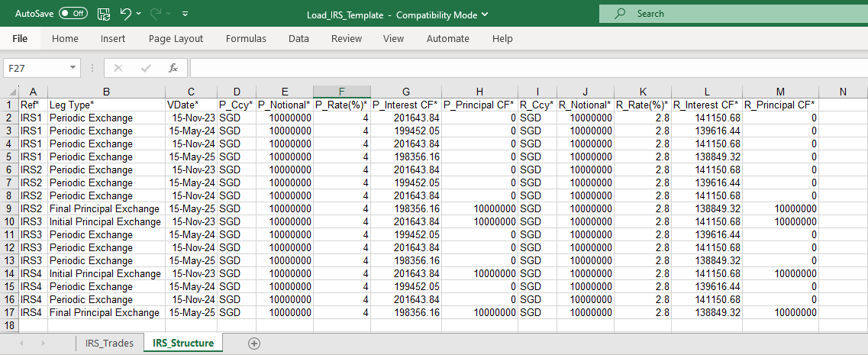Click the Cancel X icon in formula bar
This screenshot has height=355, width=868.
[x=118, y=68]
